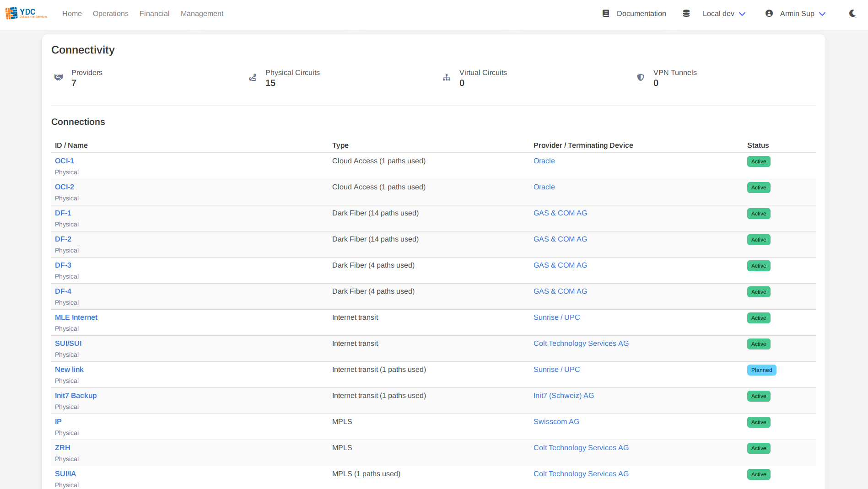Open the IP connection link
The width and height of the screenshot is (868, 489).
click(58, 422)
